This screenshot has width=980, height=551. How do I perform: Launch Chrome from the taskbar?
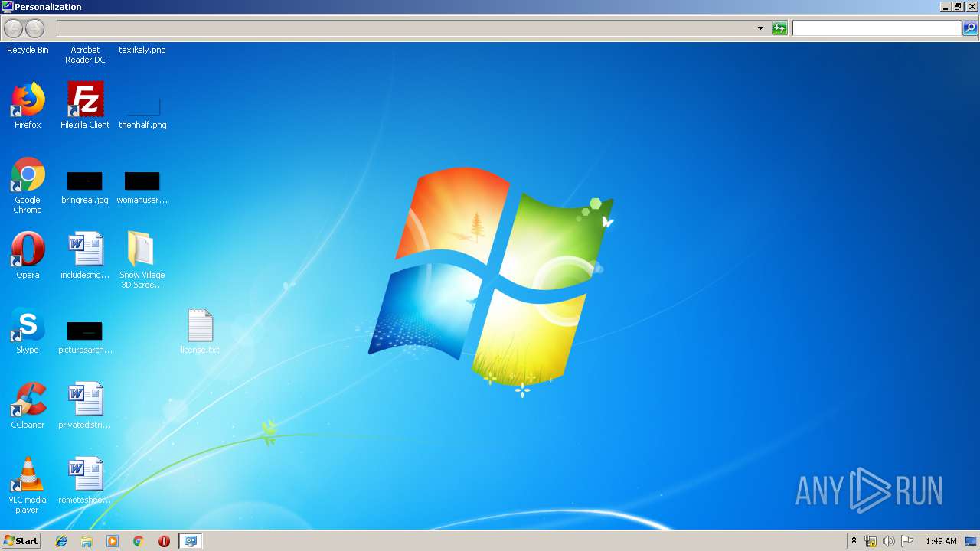(139, 541)
